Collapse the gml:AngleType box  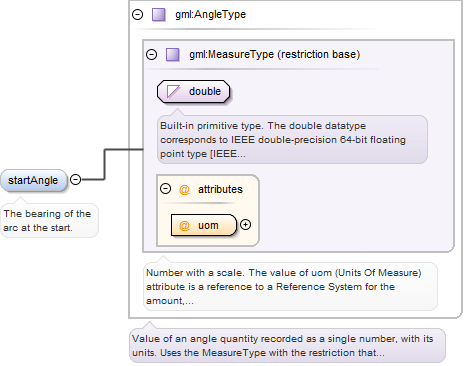[x=137, y=15]
